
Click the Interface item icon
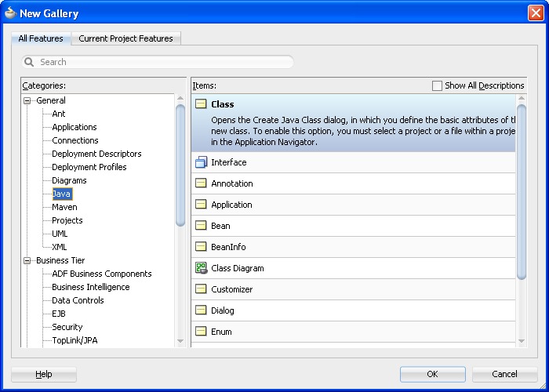pos(201,162)
